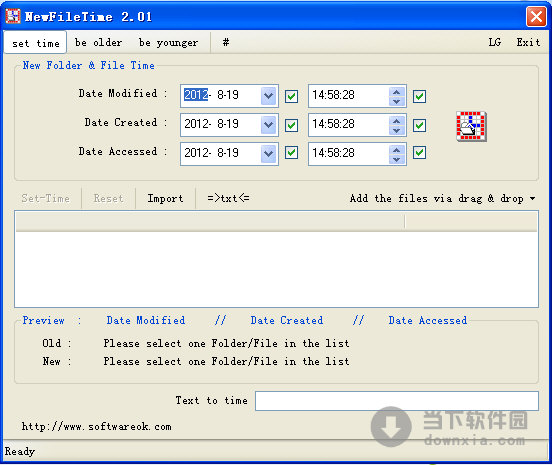
Task: Switch to the 'be younger' tab
Action: (169, 43)
